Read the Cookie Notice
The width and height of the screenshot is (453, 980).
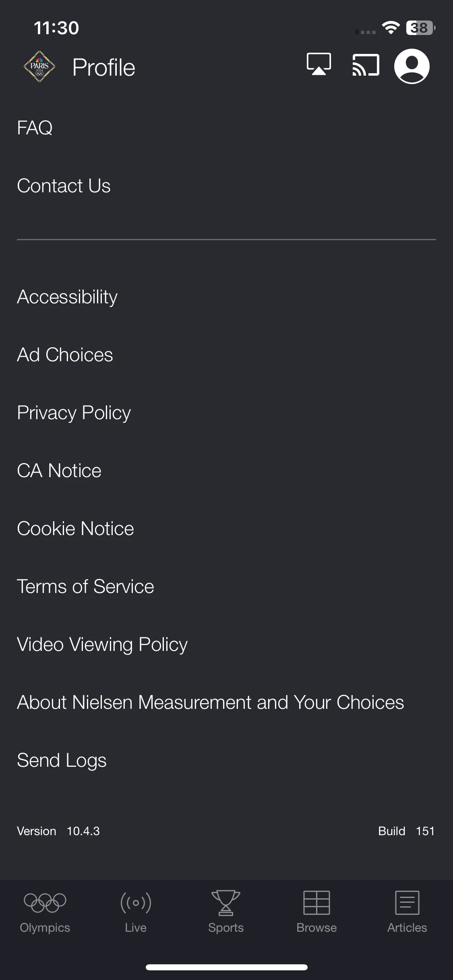[75, 529]
